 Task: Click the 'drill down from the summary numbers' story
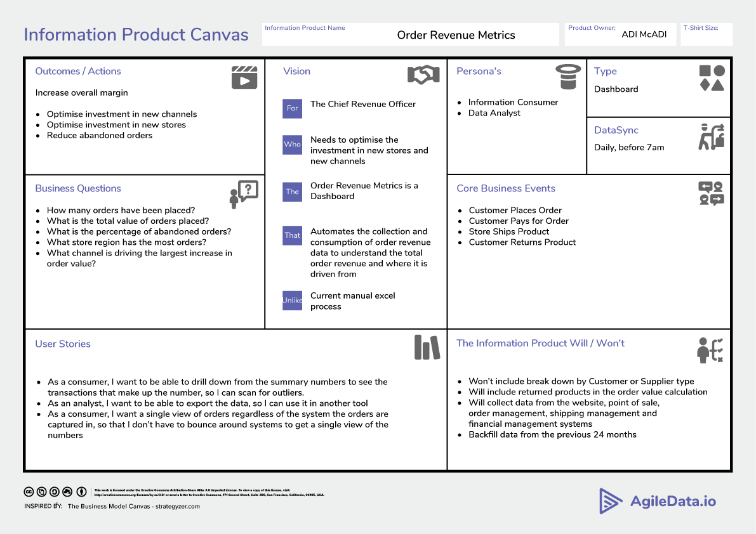(218, 387)
